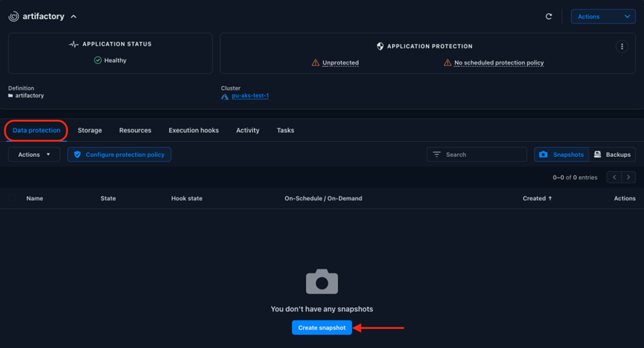
Task: Sort by On-Schedule / On-Demand column
Action: (323, 199)
